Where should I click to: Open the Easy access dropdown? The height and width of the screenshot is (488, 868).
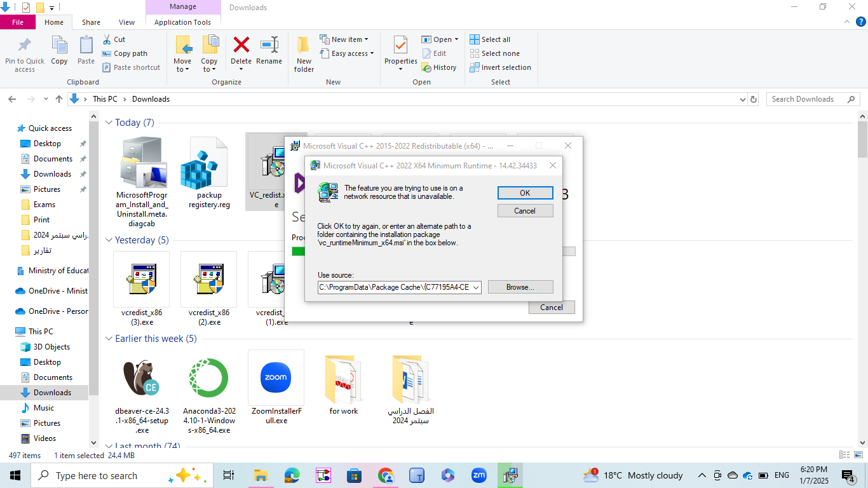tap(347, 53)
